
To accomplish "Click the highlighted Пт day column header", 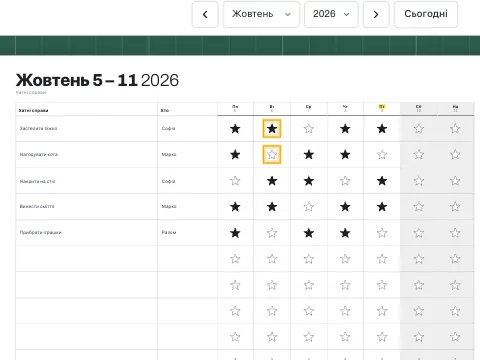I will click(x=382, y=109).
